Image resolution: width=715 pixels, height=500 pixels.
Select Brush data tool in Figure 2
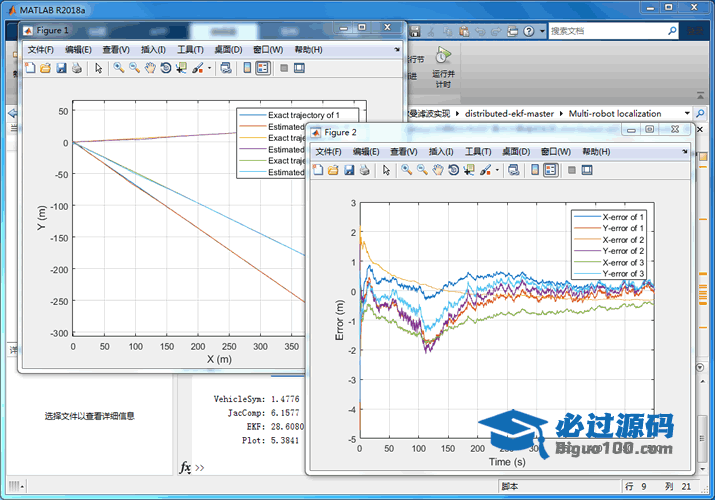486,170
